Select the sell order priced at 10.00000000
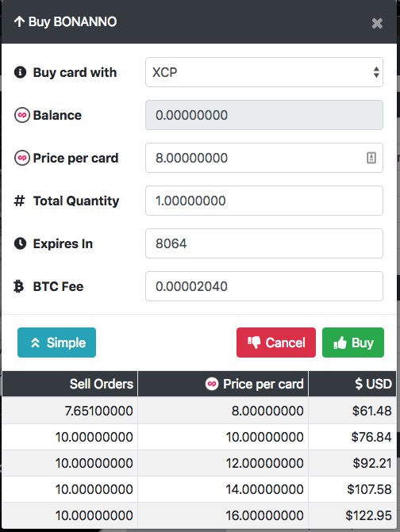The image size is (400, 532). [199, 437]
